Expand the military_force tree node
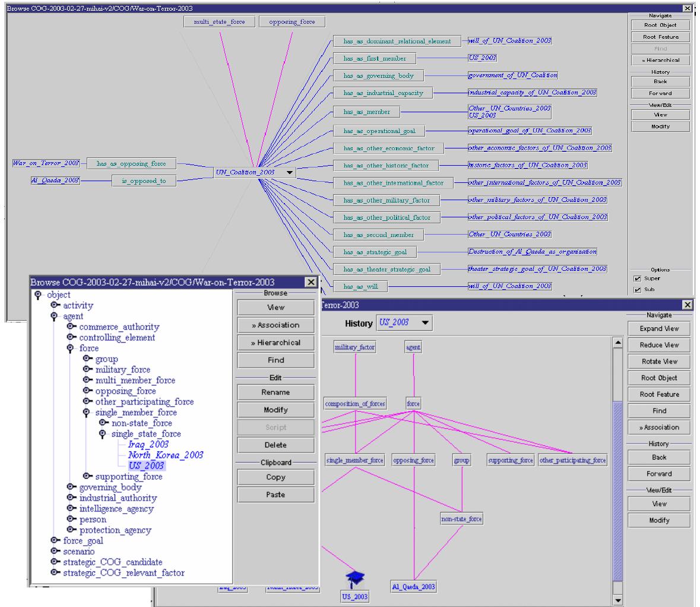This screenshot has height=607, width=700. coord(87,369)
